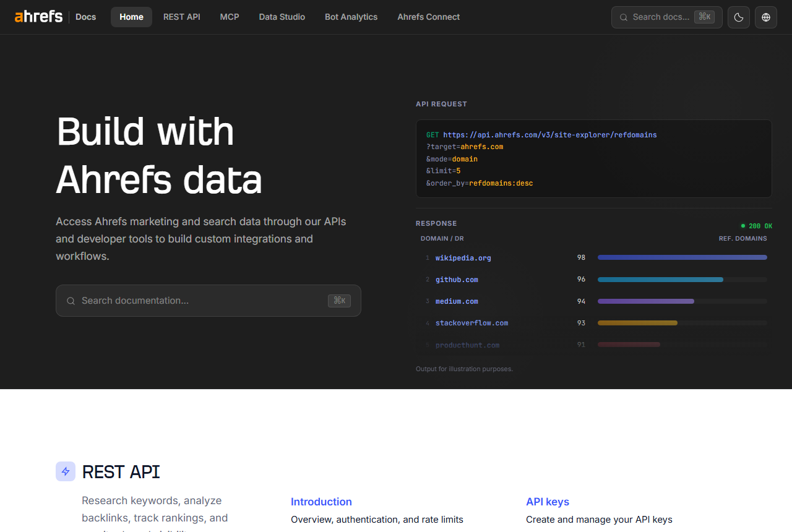Open the Introduction link

321,502
